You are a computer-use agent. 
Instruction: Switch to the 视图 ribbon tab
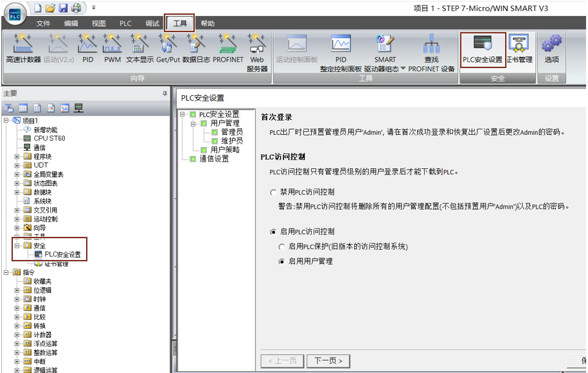point(98,24)
